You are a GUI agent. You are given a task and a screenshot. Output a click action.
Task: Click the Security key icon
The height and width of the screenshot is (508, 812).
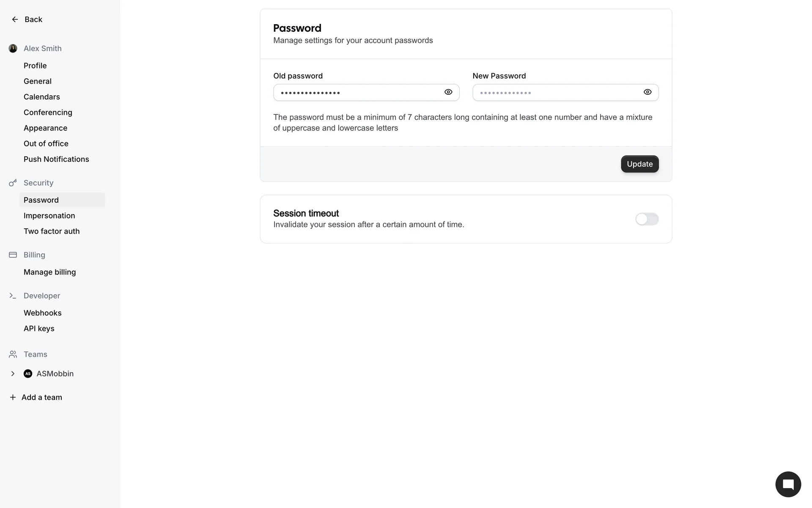coord(13,183)
